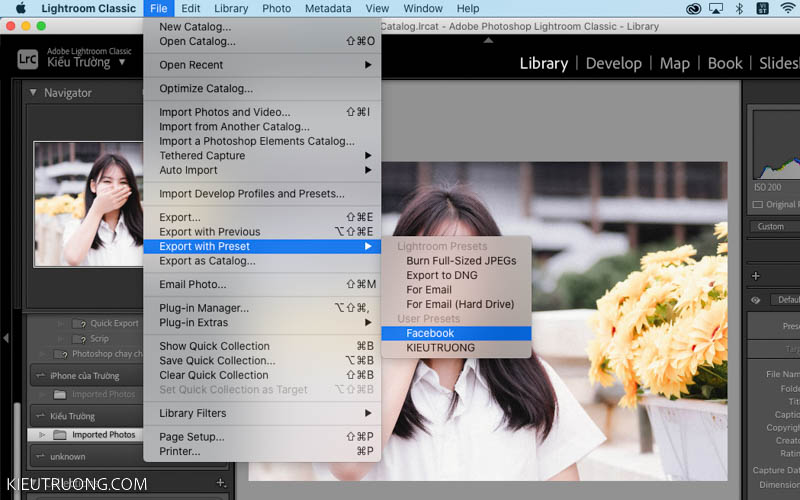Toggle the eye icon beside Default
This screenshot has width=800, height=500.
pos(755,300)
